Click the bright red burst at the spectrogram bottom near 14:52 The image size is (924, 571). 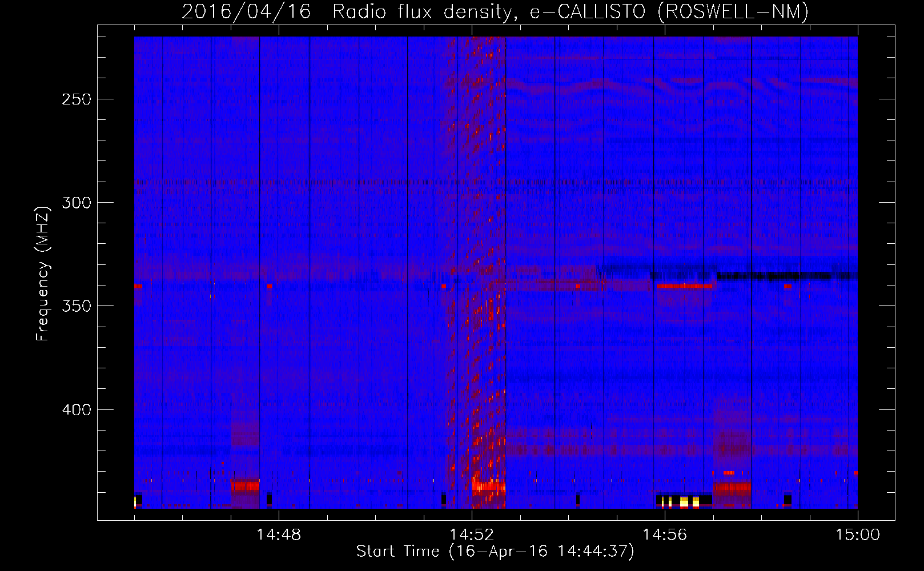(489, 487)
